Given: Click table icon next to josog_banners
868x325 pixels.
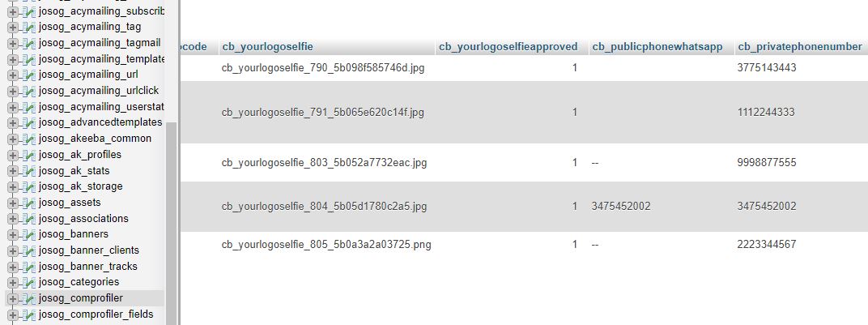Looking at the screenshot, I should (x=30, y=234).
